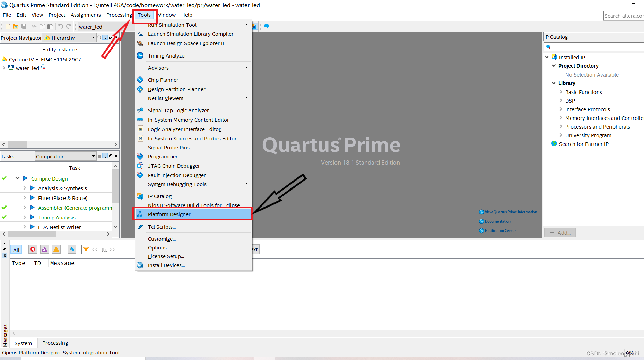Click the Save disk icon in toolbar
Image resolution: width=644 pixels, height=360 pixels.
point(24,26)
